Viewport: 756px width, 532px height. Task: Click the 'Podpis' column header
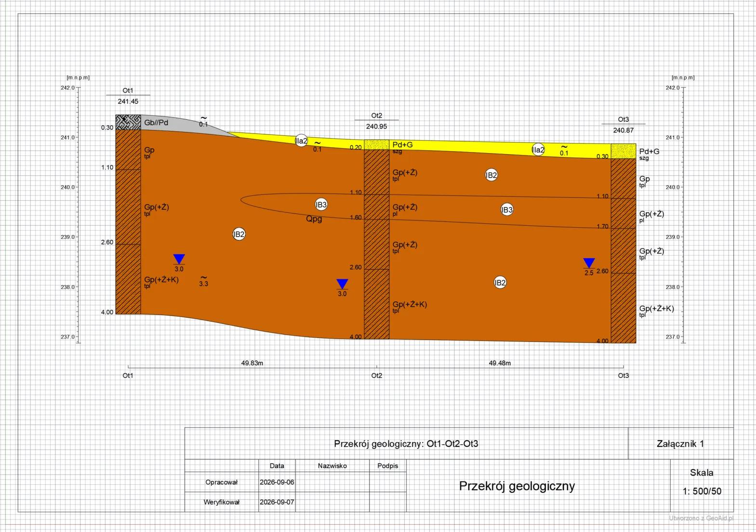tap(388, 466)
